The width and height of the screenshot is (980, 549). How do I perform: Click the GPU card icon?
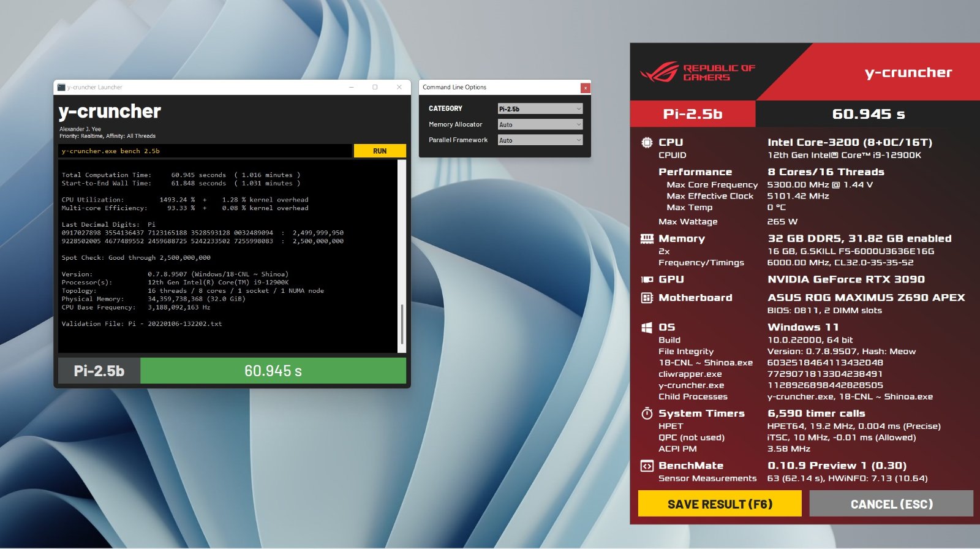[647, 279]
